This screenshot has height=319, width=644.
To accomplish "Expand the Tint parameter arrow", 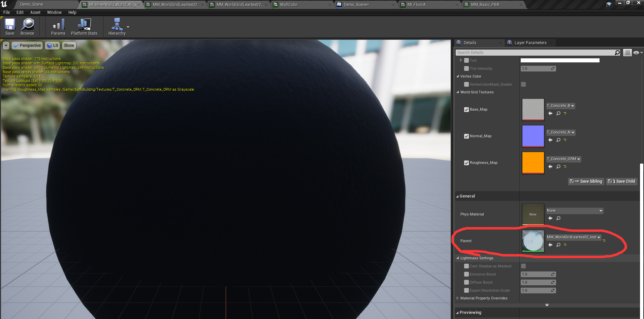I will [x=461, y=60].
